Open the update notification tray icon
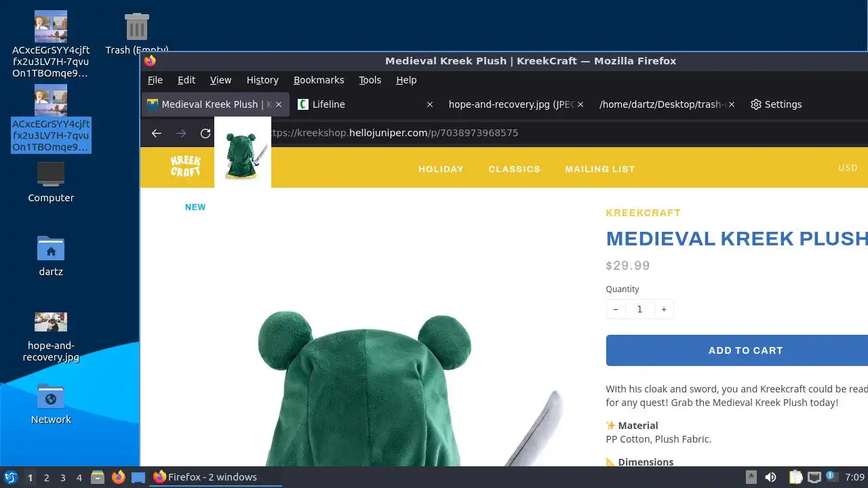The height and width of the screenshot is (488, 868). point(831,477)
